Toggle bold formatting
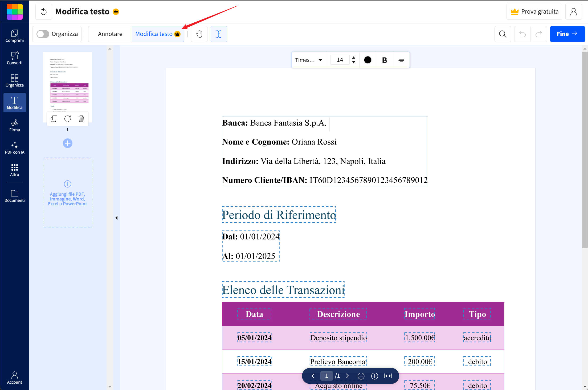Image resolution: width=588 pixels, height=390 pixels. (x=384, y=60)
